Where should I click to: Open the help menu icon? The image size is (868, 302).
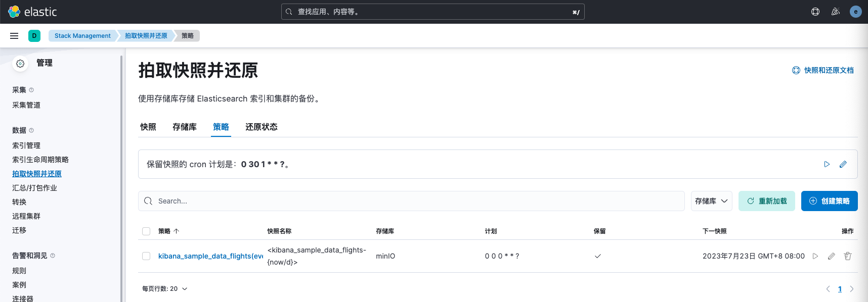pos(815,12)
